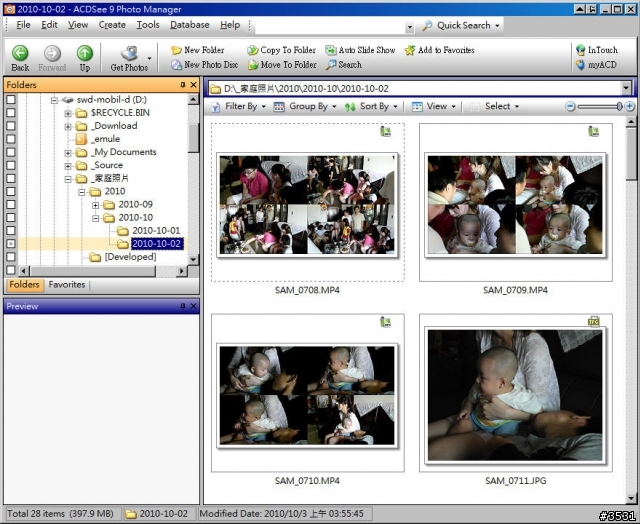Collapse the 2010-10 tree node
Image resolution: width=640 pixels, height=524 pixels.
click(96, 218)
